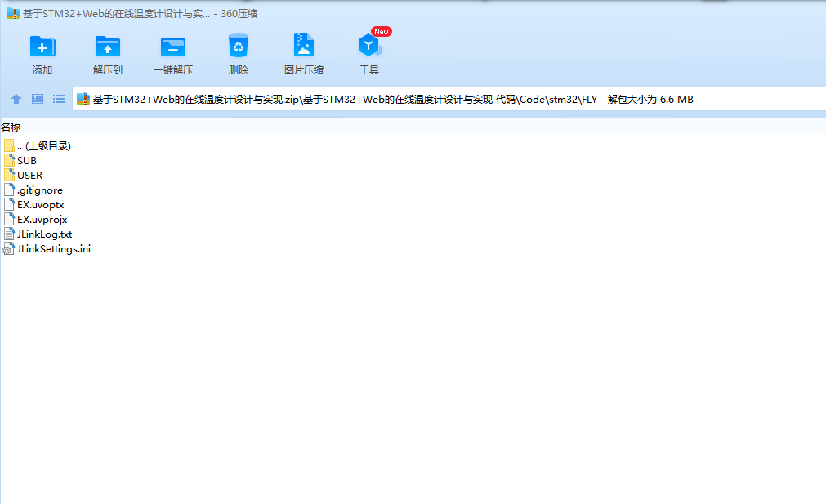Select the USER folder name
The image size is (826, 504).
[x=29, y=176]
